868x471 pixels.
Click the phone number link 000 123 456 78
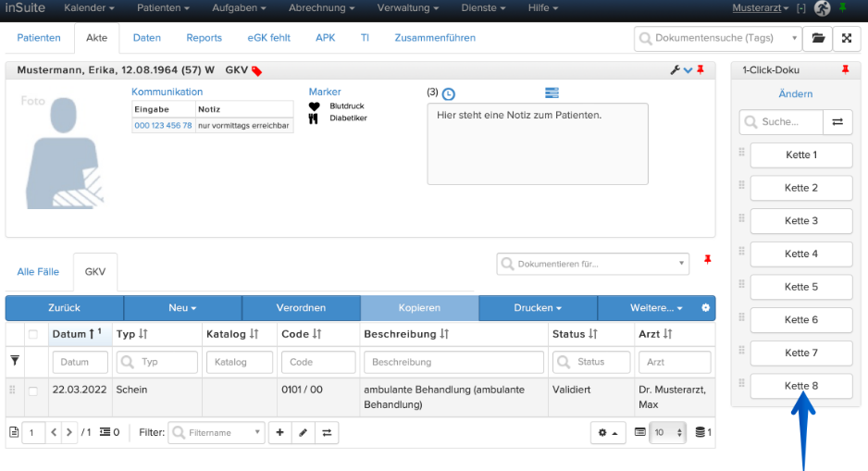(163, 126)
